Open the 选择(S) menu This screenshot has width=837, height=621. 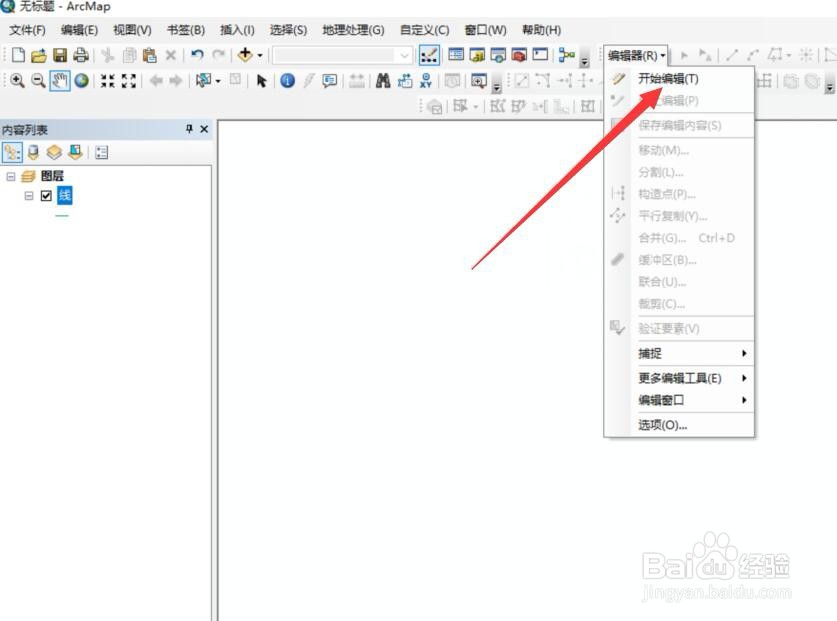coord(289,30)
